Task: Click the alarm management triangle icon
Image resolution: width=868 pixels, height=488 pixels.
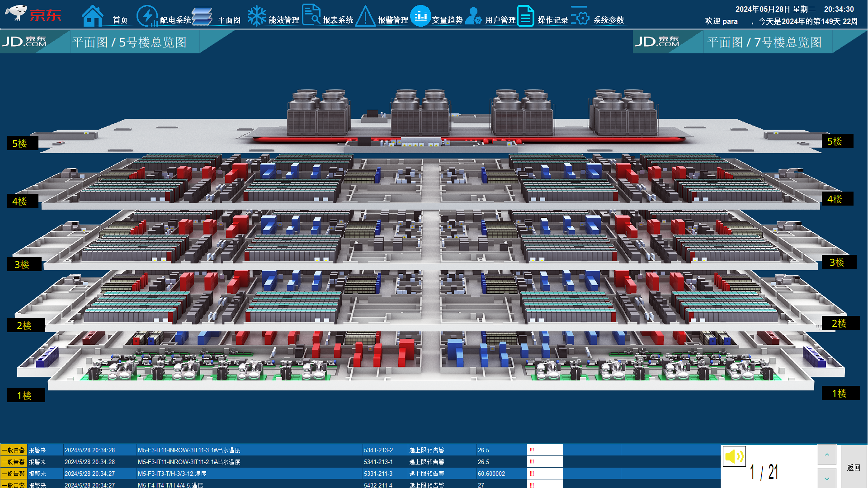Action: [x=365, y=17]
